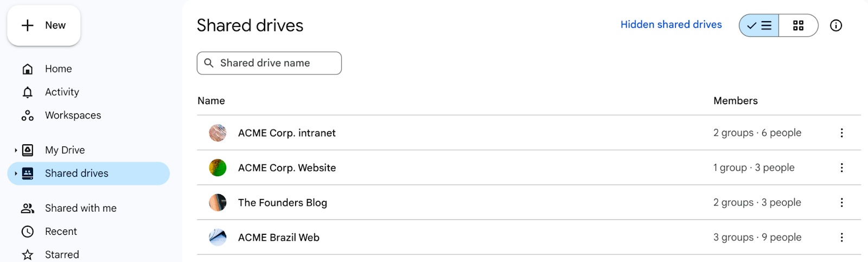
Task: Click the Workspaces icon in sidebar
Action: [28, 116]
